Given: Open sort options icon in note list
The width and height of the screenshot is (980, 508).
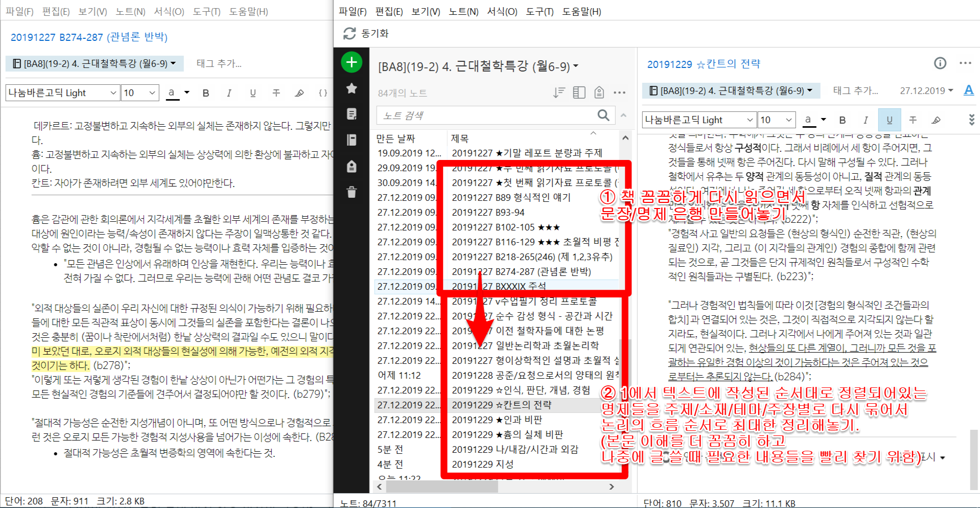Looking at the screenshot, I should click(x=559, y=93).
